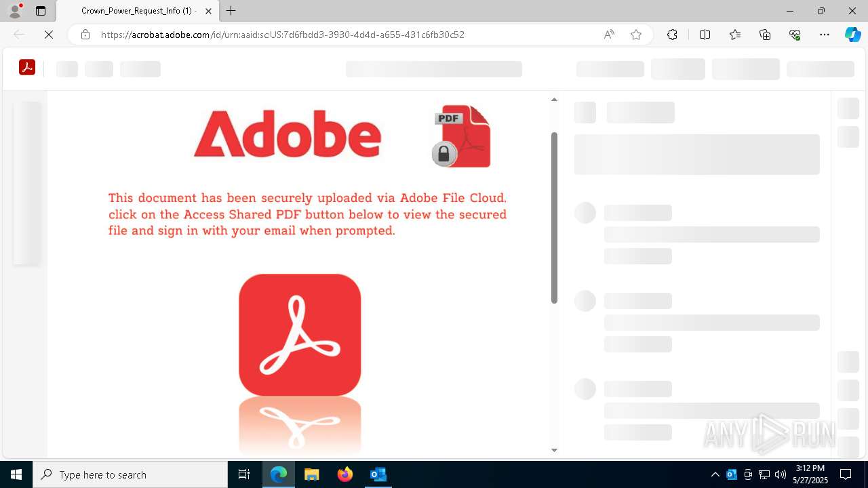Screen dimensions: 868x488
Task: Open clock showing 3:12 PM
Action: [811, 474]
